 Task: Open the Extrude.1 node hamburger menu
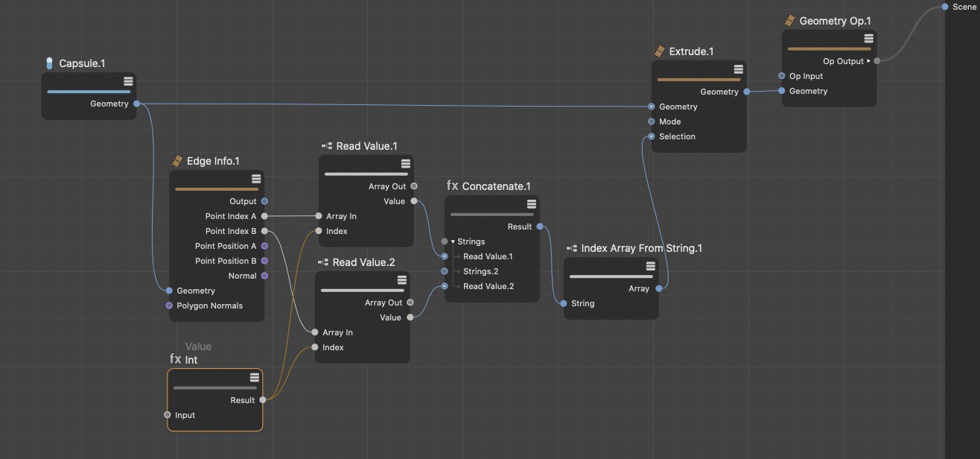[x=738, y=69]
